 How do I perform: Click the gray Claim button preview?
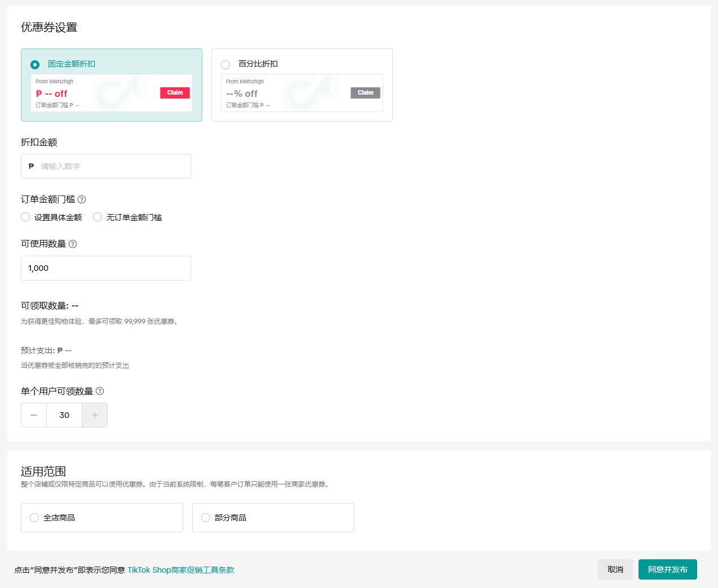pyautogui.click(x=365, y=93)
